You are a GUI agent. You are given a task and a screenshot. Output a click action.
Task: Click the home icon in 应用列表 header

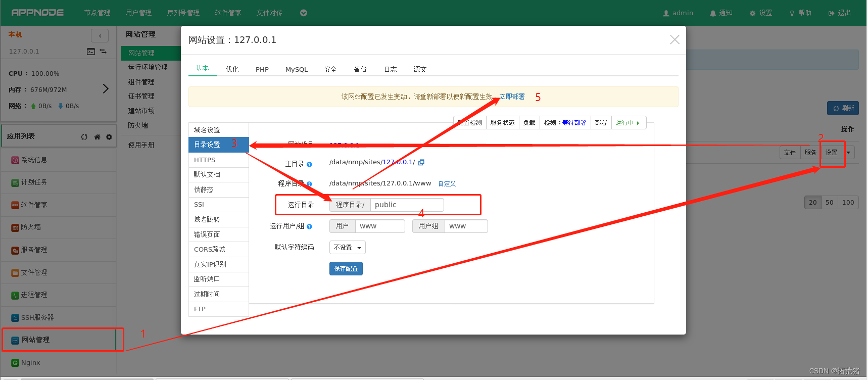click(97, 137)
